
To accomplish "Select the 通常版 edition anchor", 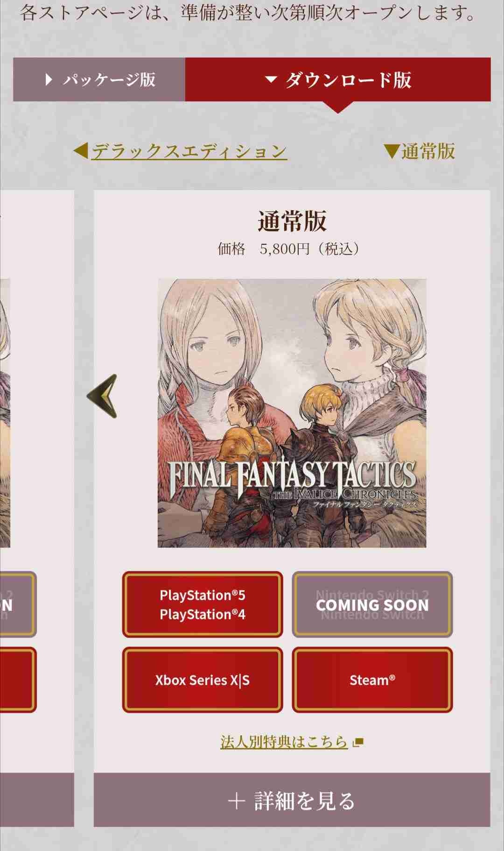I will point(419,151).
